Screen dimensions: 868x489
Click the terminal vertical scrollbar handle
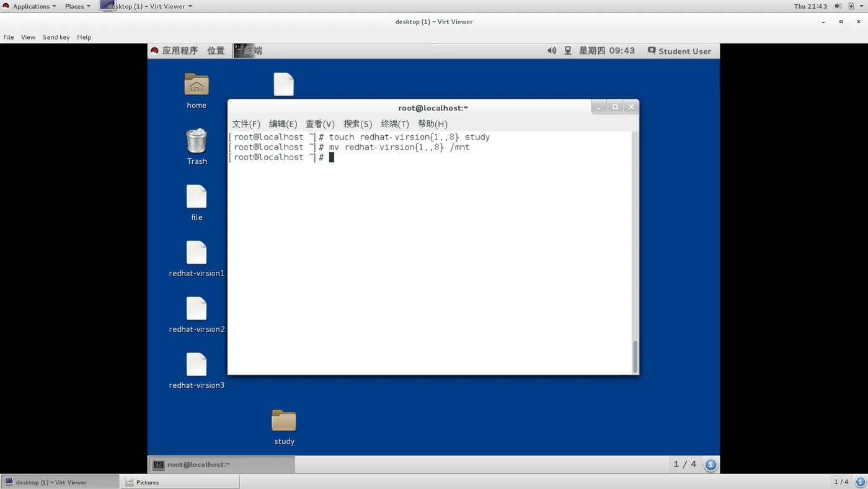tap(635, 356)
